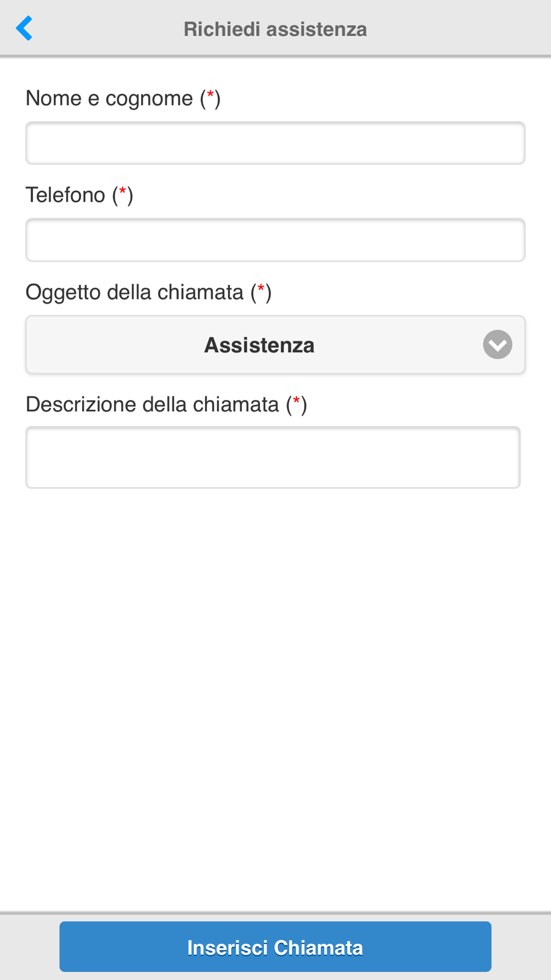Image resolution: width=551 pixels, height=980 pixels.
Task: Click the Richiedi assistenza header title
Action: [275, 29]
